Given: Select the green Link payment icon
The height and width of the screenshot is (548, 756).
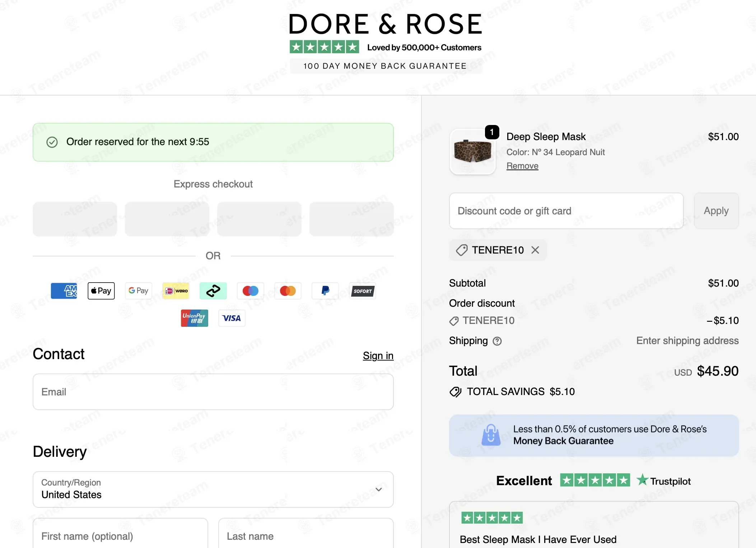Looking at the screenshot, I should (213, 291).
